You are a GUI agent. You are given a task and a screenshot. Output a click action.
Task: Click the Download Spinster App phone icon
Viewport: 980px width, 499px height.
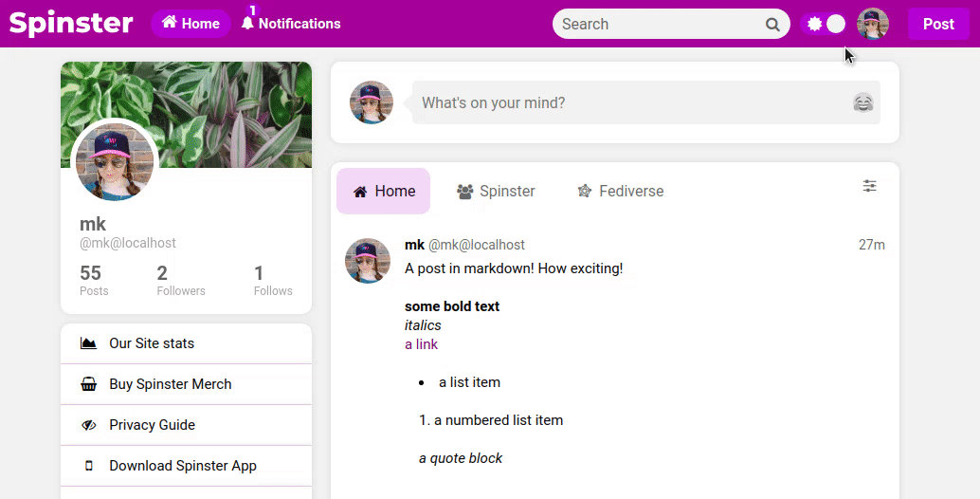[x=89, y=466]
